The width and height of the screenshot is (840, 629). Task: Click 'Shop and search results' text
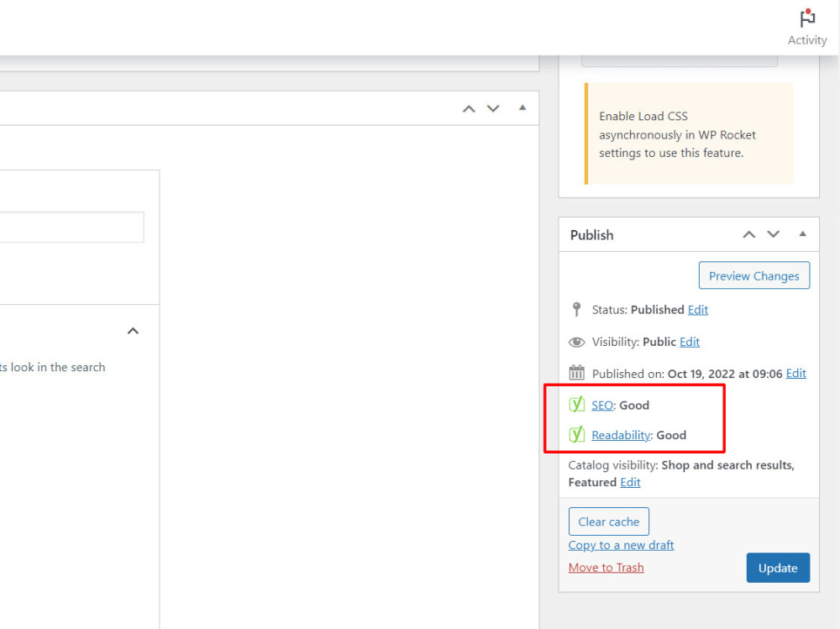[x=727, y=465]
